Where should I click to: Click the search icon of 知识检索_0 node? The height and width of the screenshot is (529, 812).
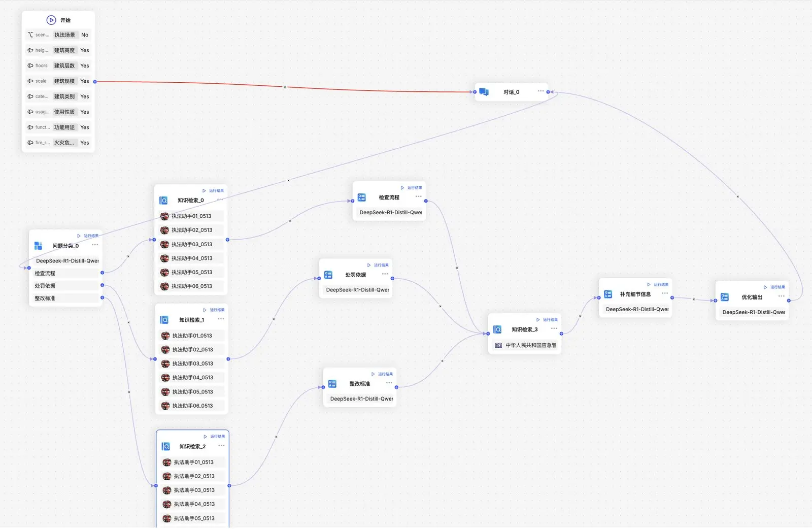[x=163, y=201]
